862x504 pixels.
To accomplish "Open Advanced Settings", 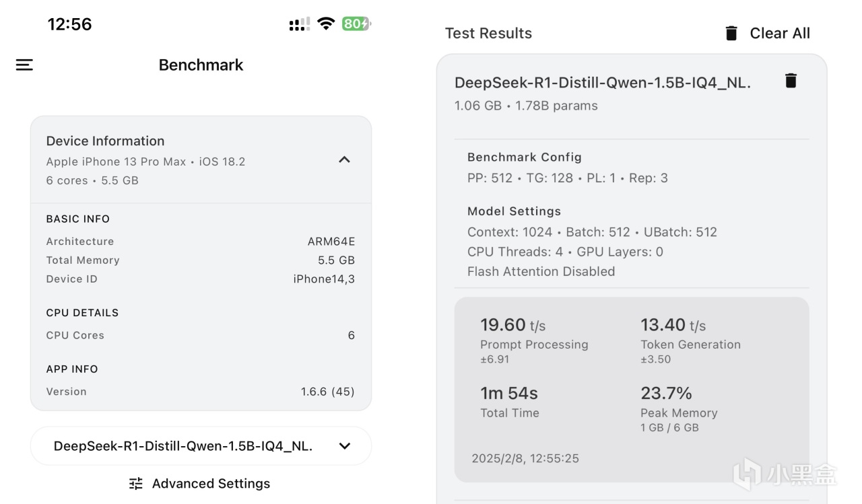I will tap(211, 483).
